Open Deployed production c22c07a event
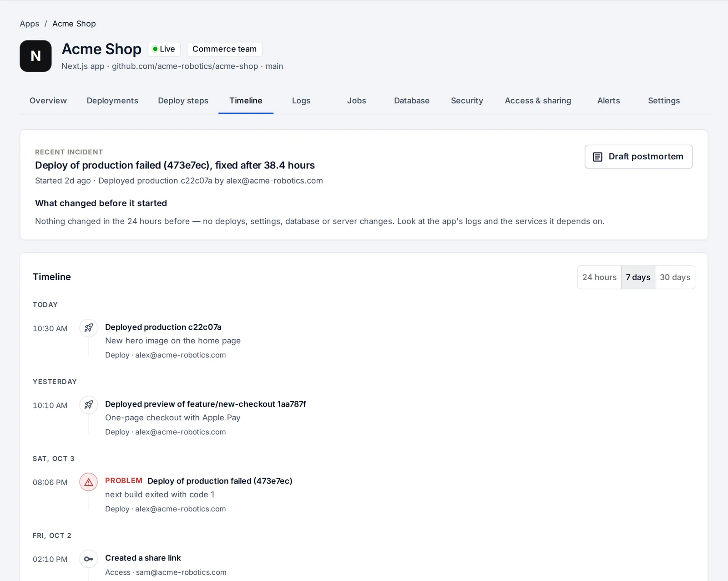728x581 pixels. coord(163,327)
